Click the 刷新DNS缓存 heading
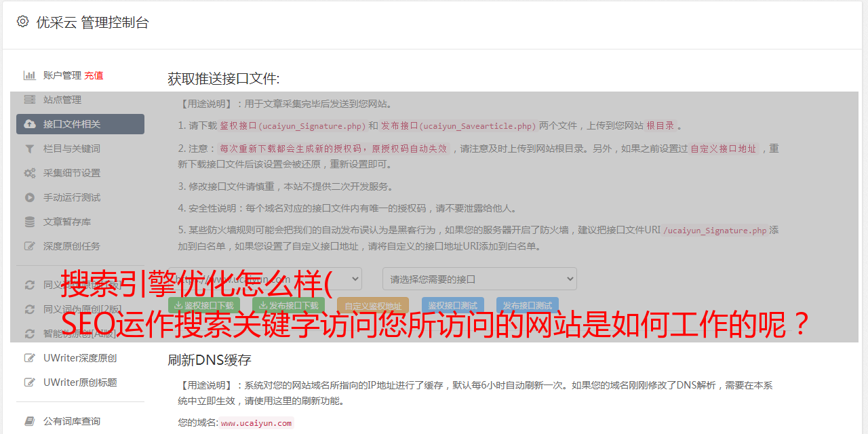 point(210,360)
